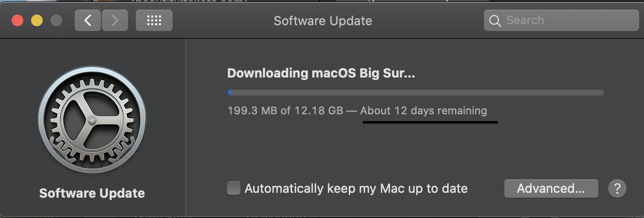Click the magnifying glass search icon
Screen dimensions: 644x218
pos(495,21)
